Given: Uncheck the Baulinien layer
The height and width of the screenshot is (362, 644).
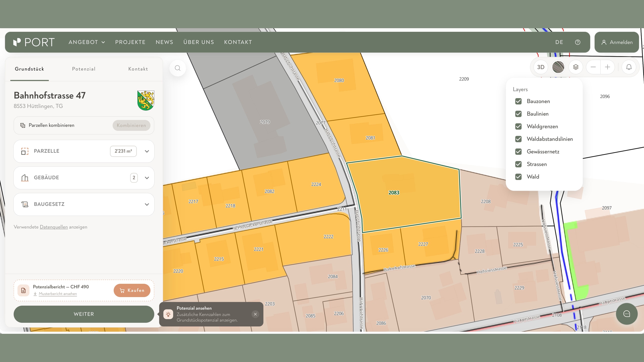Looking at the screenshot, I should [519, 114].
